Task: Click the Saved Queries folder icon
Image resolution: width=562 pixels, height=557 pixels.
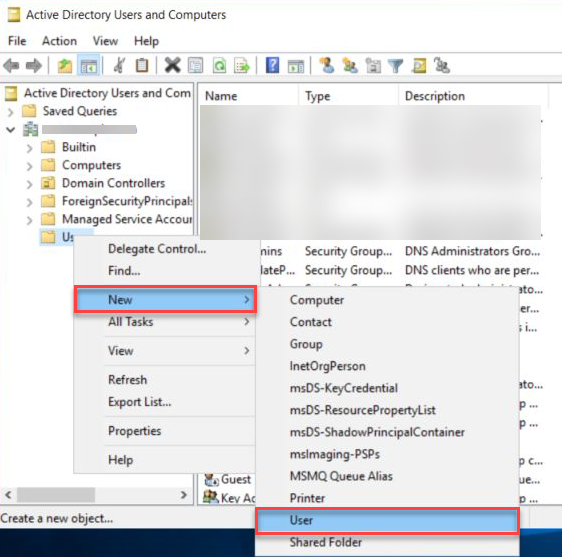Action: point(29,111)
